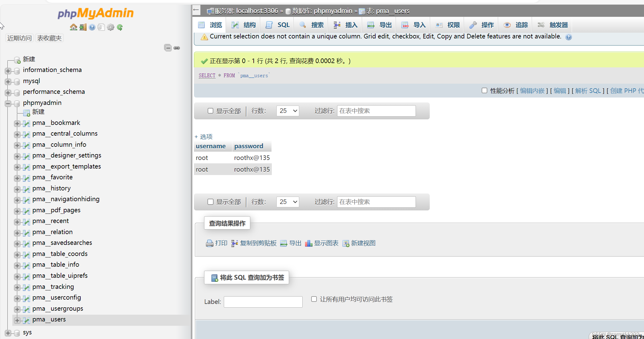Expand the pma__relation table node
The height and width of the screenshot is (339, 644).
17,233
